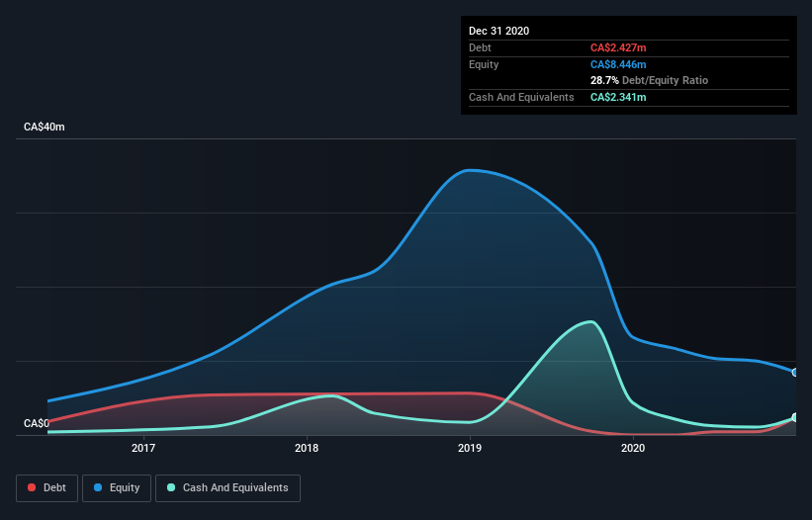Select the 2020 x-axis label
The width and height of the screenshot is (812, 520).
click(633, 448)
